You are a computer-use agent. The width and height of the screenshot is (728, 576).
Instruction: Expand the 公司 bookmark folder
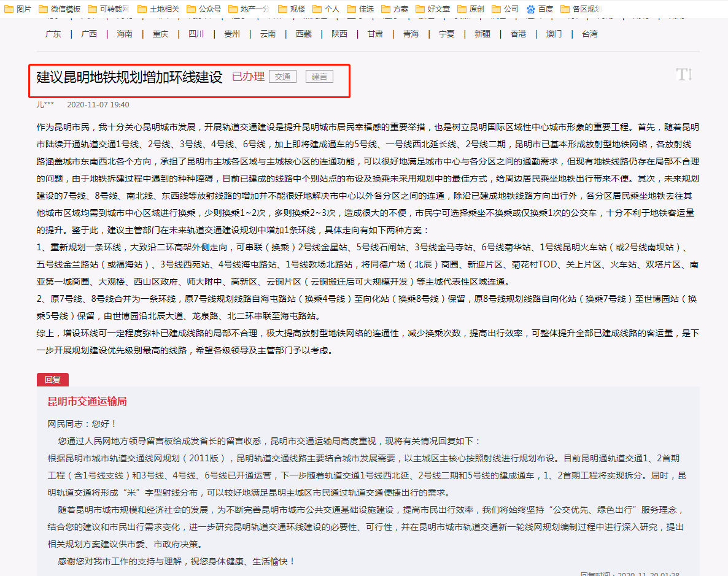[505, 9]
